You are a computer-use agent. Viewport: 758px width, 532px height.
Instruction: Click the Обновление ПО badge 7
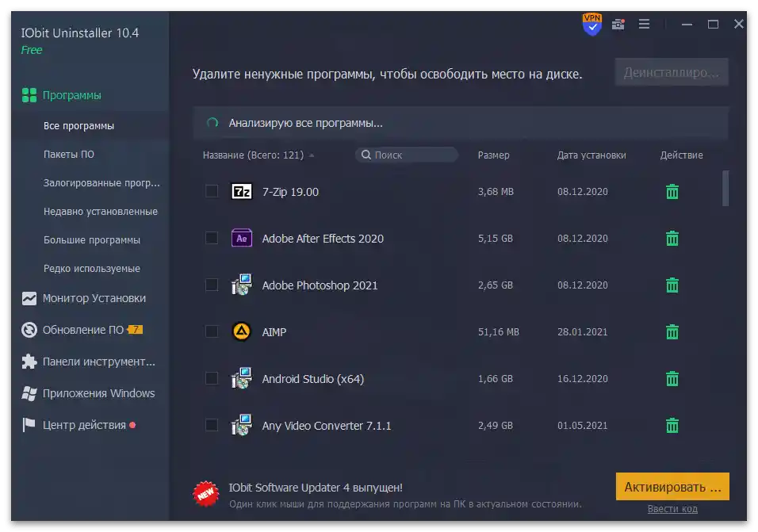click(x=136, y=330)
